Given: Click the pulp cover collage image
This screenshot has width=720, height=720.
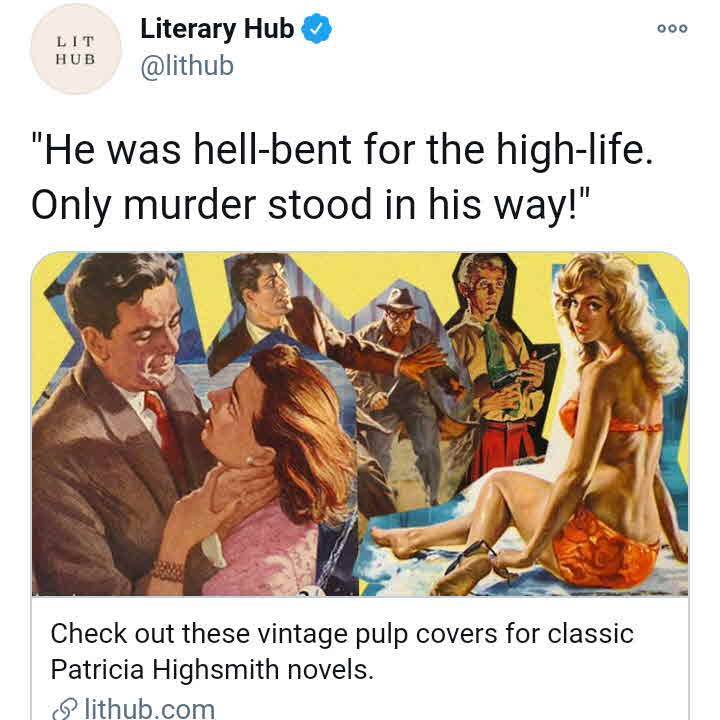Looking at the screenshot, I should tap(360, 424).
